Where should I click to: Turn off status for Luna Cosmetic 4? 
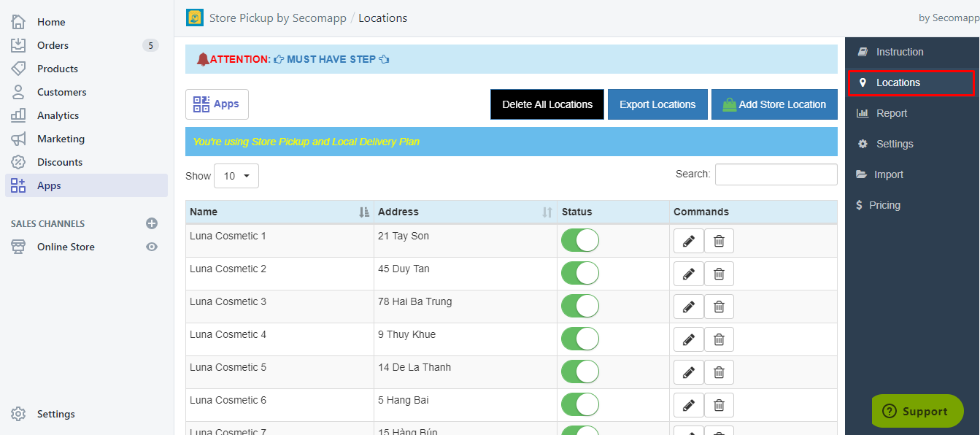[x=580, y=339]
